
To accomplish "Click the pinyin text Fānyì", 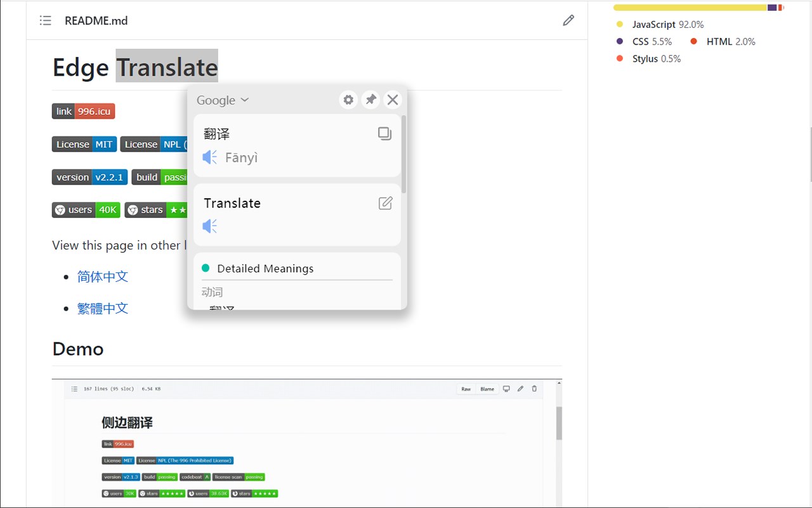I will (x=242, y=157).
